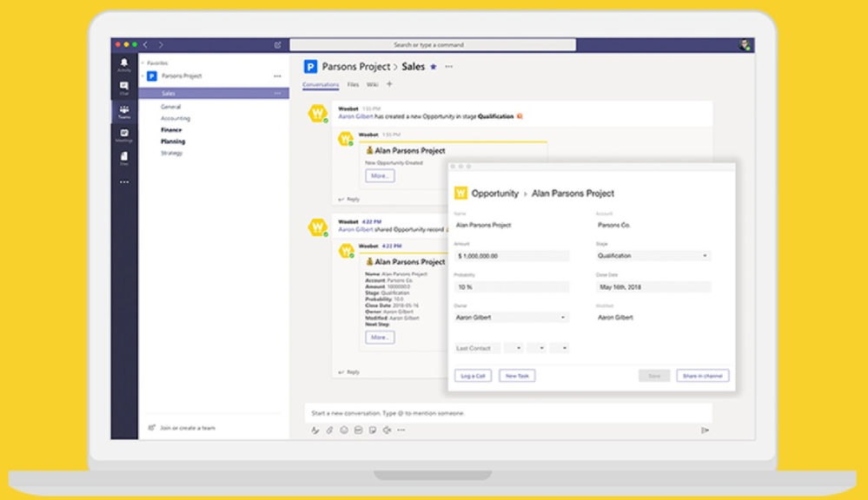The width and height of the screenshot is (868, 500).
Task: Click More button in first Woobot card
Action: 380,176
